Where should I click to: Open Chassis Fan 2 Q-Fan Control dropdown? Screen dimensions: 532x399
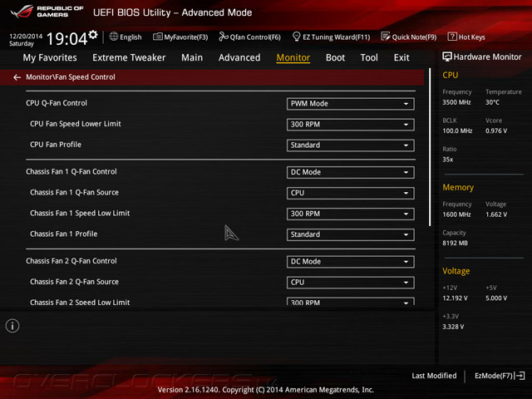point(351,262)
